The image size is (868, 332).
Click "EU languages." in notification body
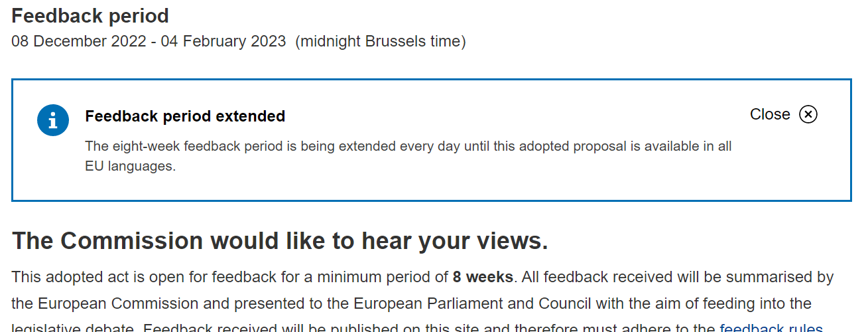pos(131,166)
